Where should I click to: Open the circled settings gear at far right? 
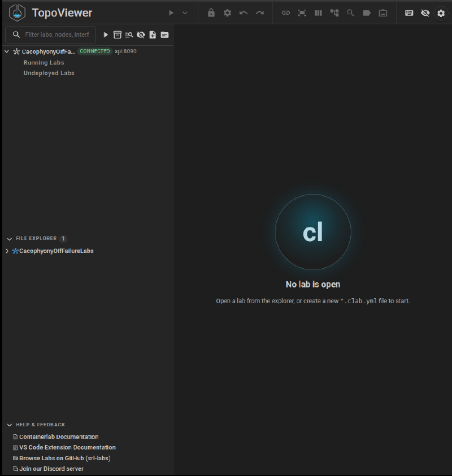pyautogui.click(x=441, y=13)
